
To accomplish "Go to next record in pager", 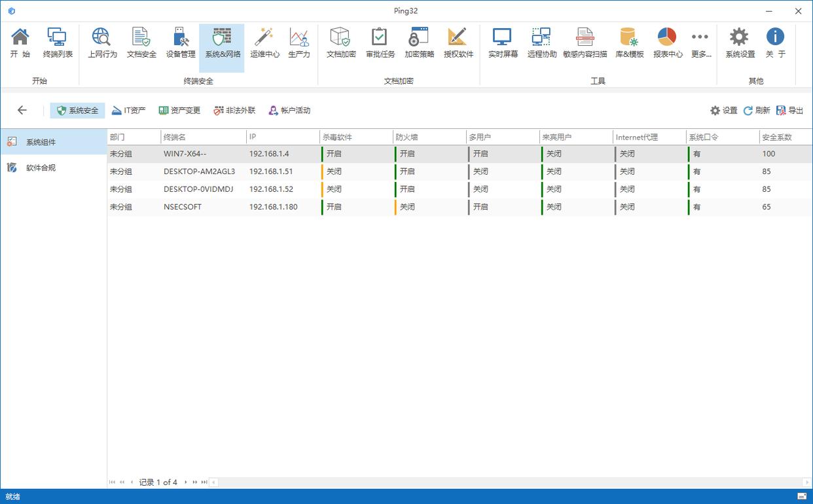I will 186,482.
